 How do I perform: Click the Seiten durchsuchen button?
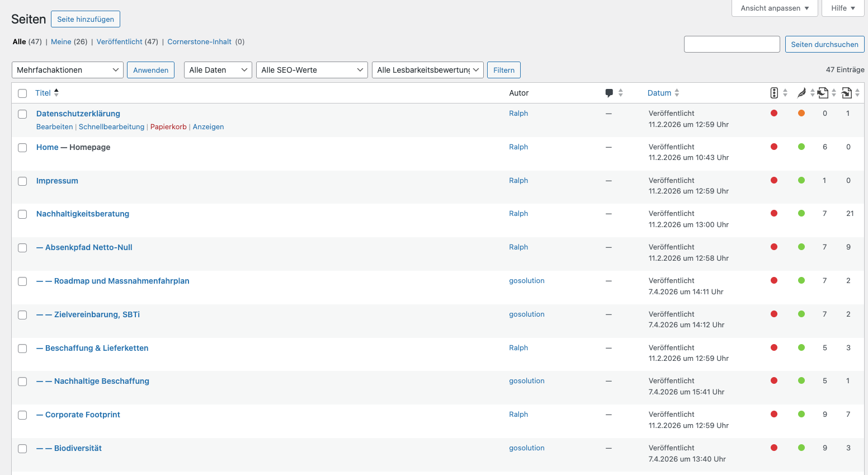[x=824, y=44]
